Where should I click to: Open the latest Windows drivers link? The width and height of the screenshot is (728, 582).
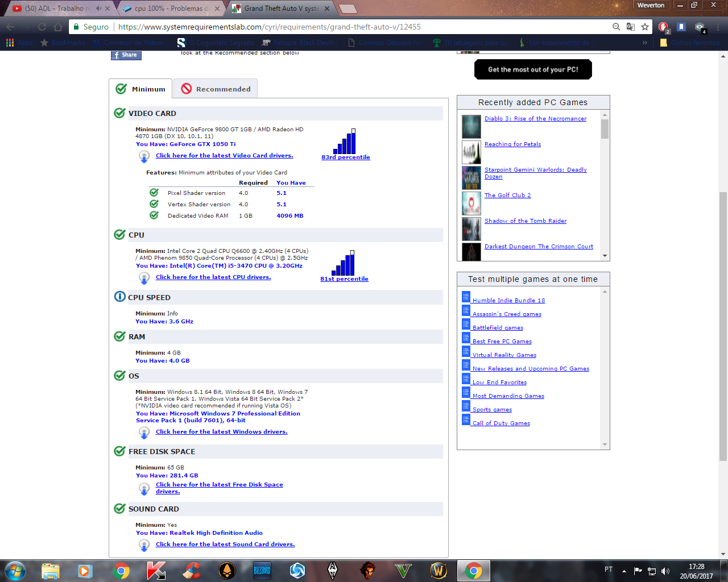(x=222, y=431)
